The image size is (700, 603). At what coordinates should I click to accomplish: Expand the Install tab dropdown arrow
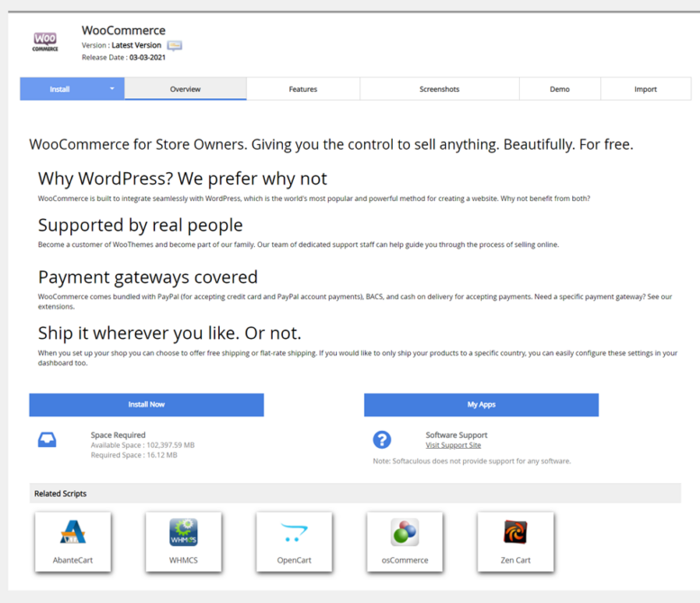(112, 88)
